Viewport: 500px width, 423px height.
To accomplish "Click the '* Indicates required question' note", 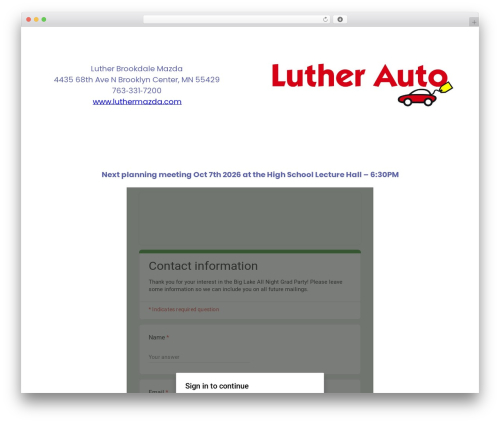I will [184, 309].
